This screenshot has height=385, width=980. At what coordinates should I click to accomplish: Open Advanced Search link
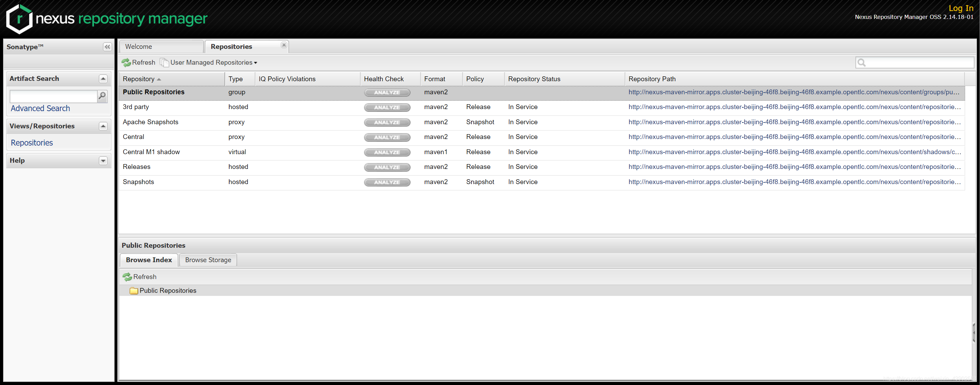(x=40, y=108)
